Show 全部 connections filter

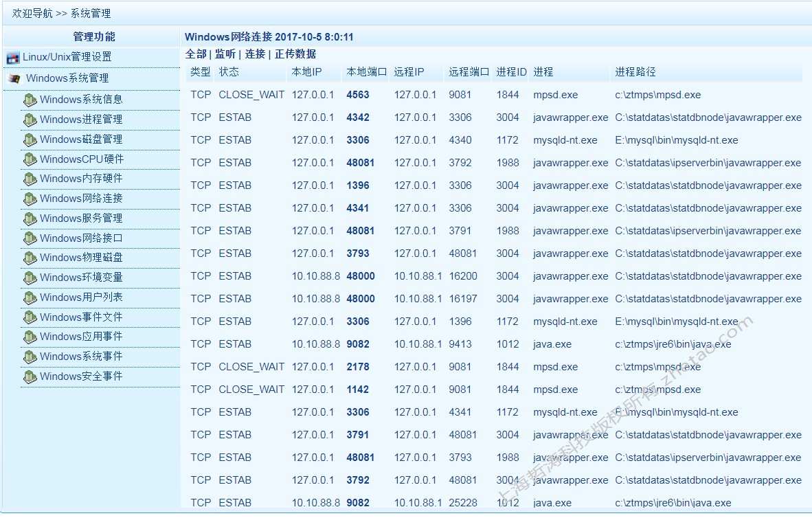point(196,54)
